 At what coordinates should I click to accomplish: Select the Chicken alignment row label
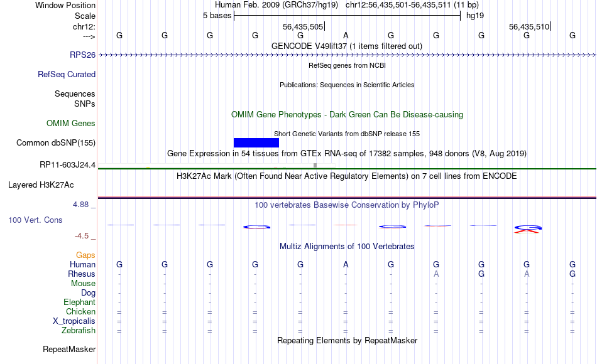coord(80,311)
